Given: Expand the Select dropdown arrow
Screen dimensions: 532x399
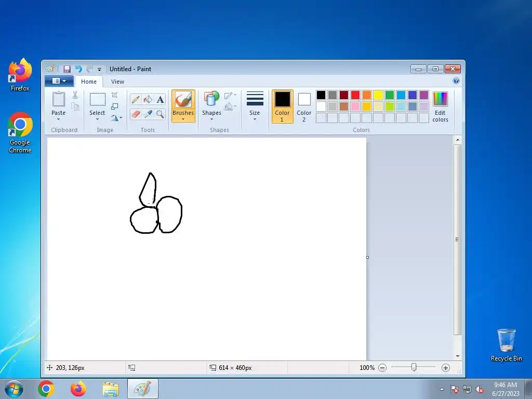Looking at the screenshot, I should coord(97,119).
